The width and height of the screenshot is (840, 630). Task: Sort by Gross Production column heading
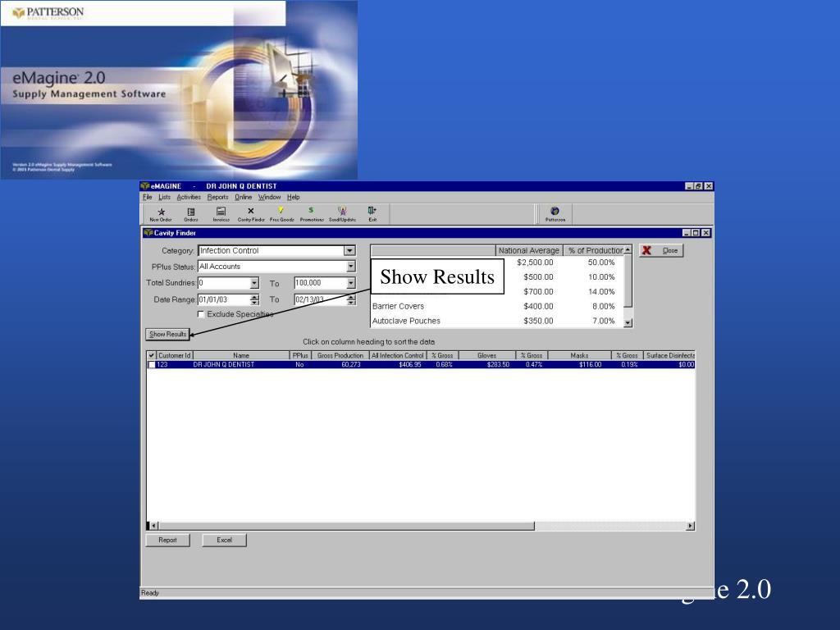[340, 355]
